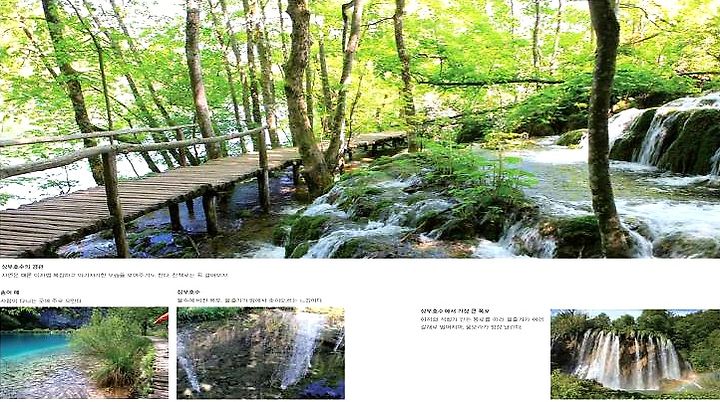720x402 pixels.
Task: Click the description sentence under the panorama heading
Action: click(x=114, y=276)
